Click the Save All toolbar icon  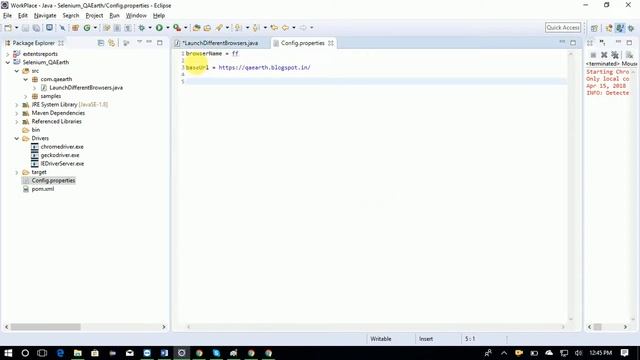click(x=36, y=28)
